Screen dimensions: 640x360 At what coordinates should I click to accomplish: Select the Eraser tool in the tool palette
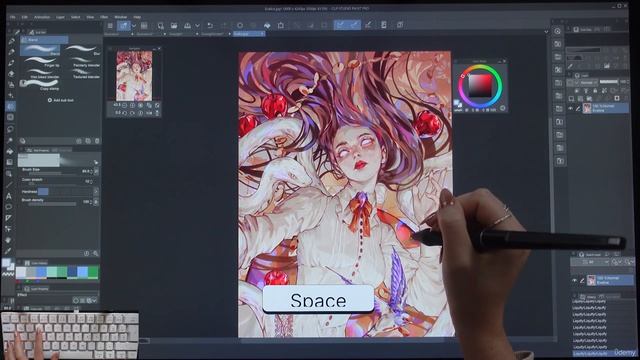pos(11,73)
